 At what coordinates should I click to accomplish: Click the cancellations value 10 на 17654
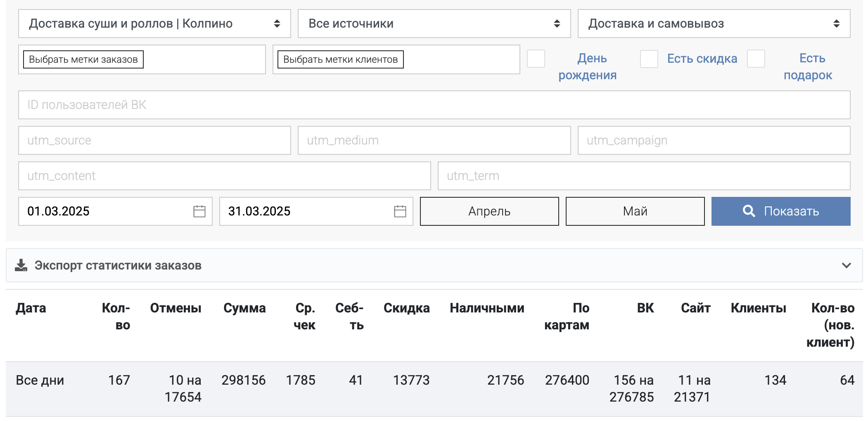coord(183,388)
